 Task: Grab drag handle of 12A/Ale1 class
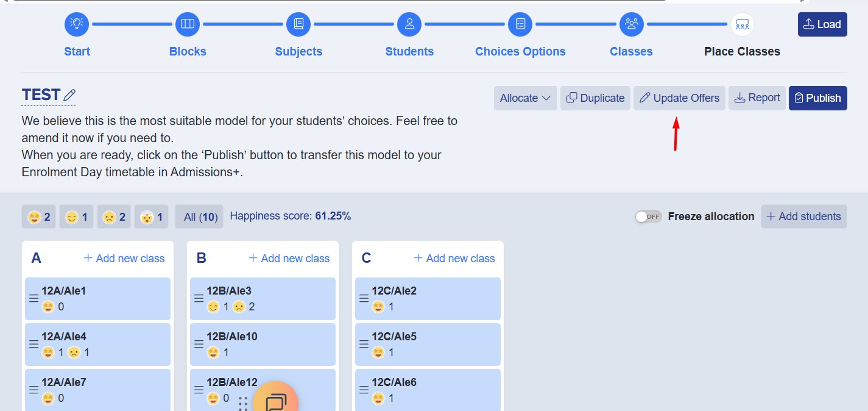[x=34, y=299]
